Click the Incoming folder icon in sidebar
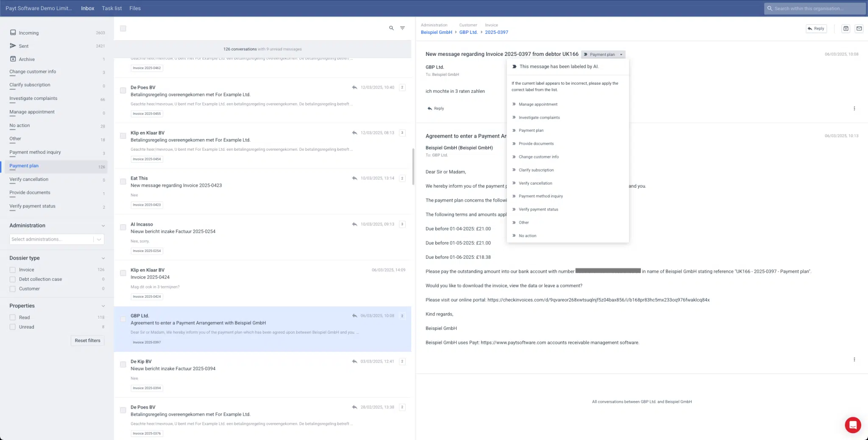 13,33
